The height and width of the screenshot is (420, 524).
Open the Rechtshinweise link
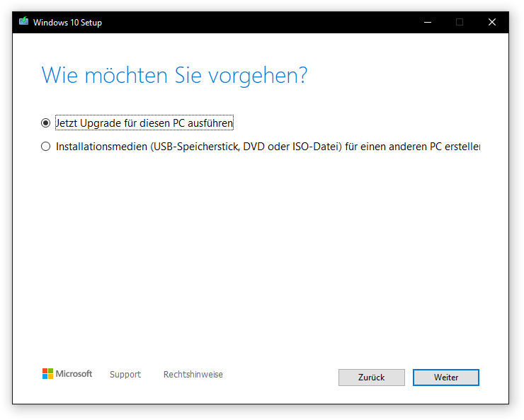pyautogui.click(x=193, y=374)
